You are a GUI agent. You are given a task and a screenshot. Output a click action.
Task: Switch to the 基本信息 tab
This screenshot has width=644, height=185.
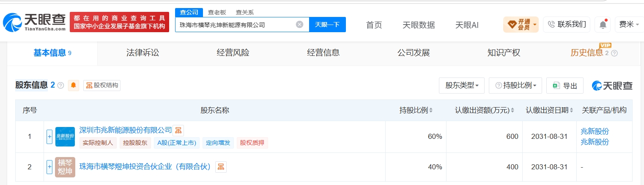tap(52, 53)
